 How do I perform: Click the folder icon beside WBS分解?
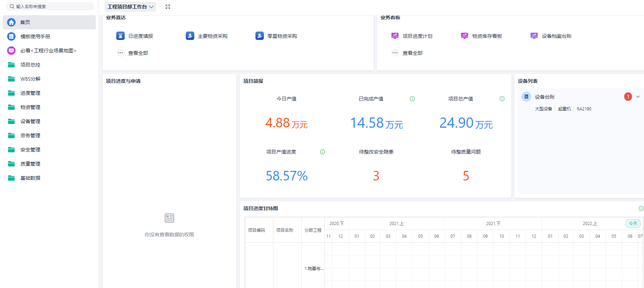(x=11, y=79)
